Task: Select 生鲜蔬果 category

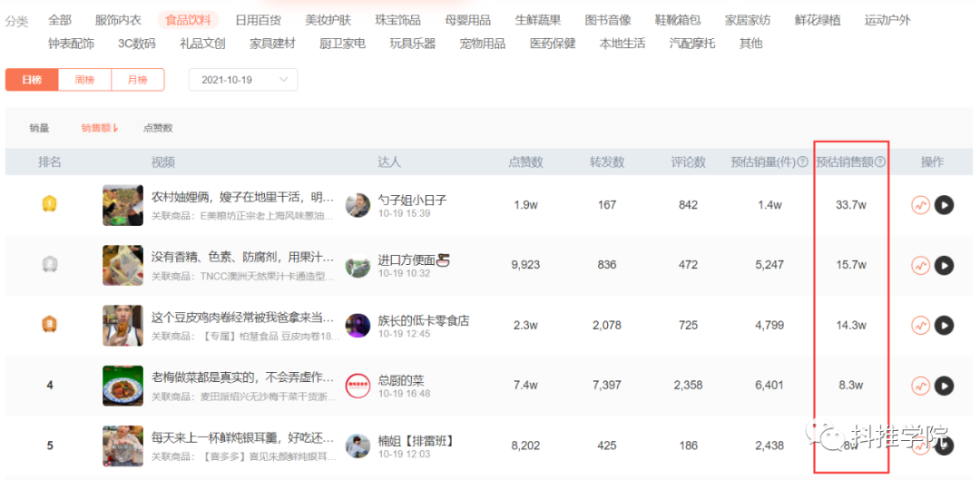Action: point(538,20)
